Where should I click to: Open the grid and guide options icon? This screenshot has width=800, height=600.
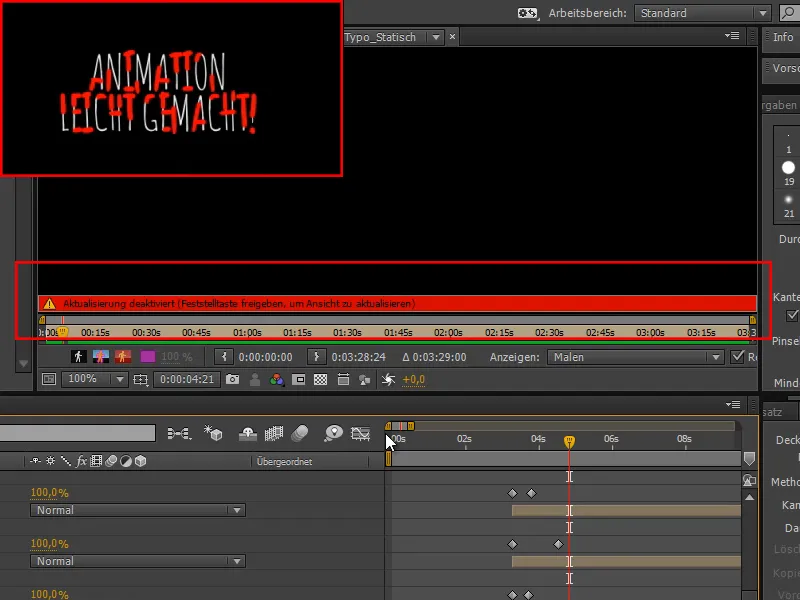point(140,380)
